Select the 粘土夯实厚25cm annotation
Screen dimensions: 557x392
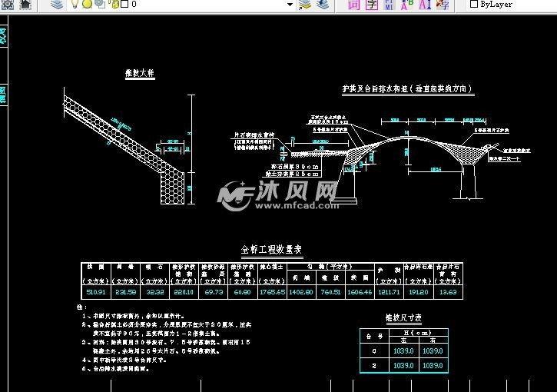292,174
